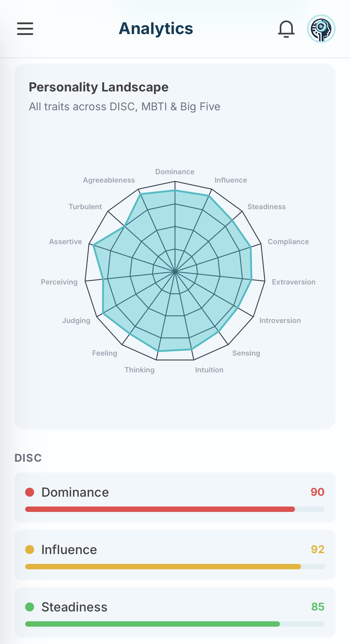Click the Dominance score value 90
Image resolution: width=350 pixels, height=644 pixels.
[x=318, y=492]
